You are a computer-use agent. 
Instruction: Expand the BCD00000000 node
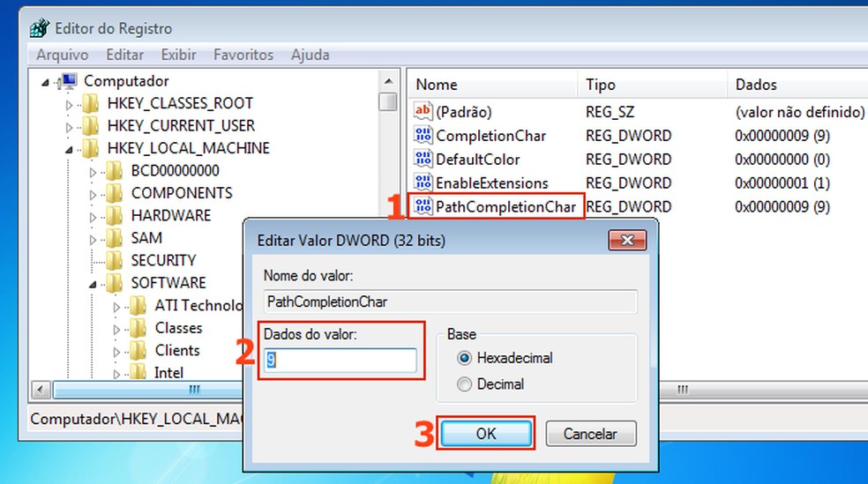click(x=93, y=173)
